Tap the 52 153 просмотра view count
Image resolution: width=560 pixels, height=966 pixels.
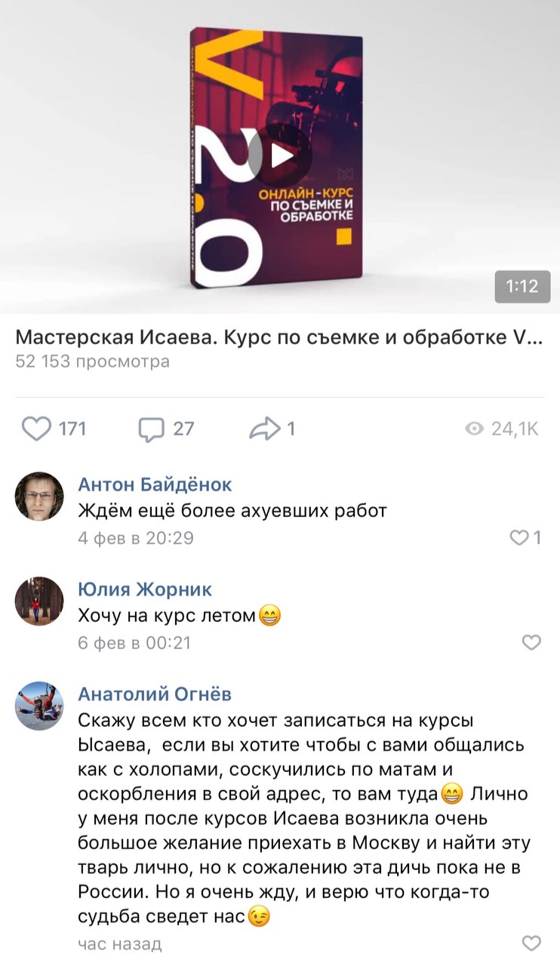(93, 361)
